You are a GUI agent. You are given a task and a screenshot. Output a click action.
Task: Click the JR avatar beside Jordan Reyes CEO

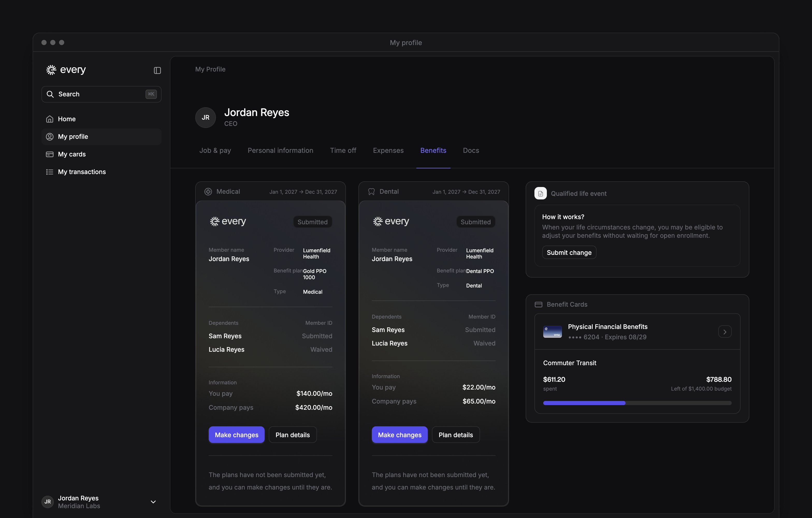point(205,117)
